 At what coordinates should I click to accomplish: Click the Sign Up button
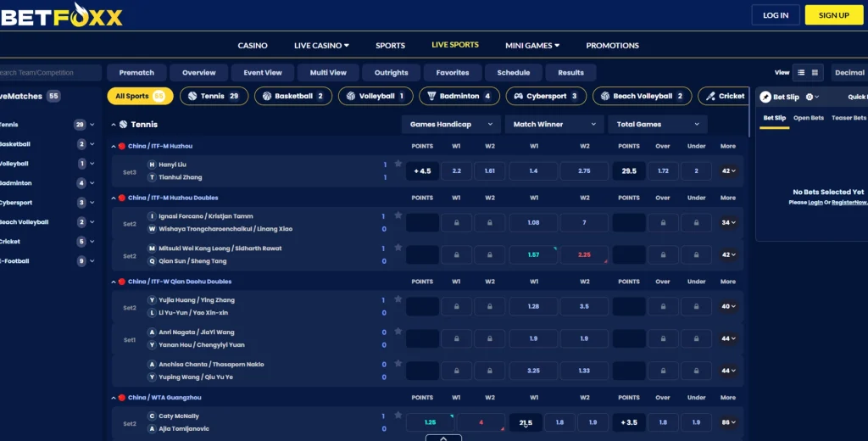click(834, 15)
